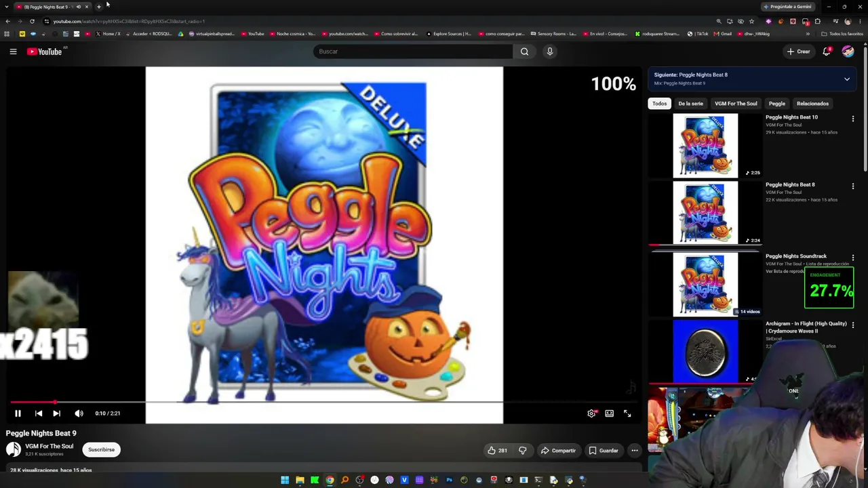Open the Peggle Nights Beat 10 thumbnail

tap(705, 146)
